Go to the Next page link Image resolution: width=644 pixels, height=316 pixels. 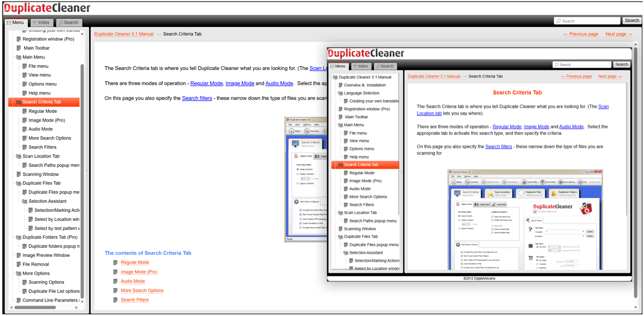pos(618,34)
